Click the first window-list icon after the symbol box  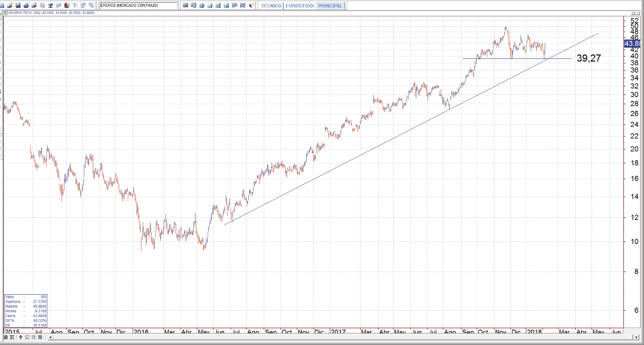(x=185, y=6)
